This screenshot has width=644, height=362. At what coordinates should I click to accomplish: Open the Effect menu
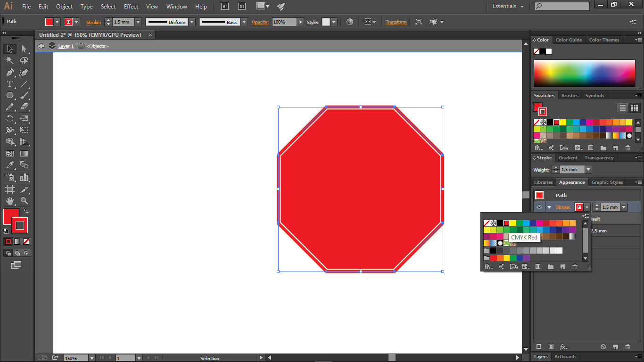(131, 7)
